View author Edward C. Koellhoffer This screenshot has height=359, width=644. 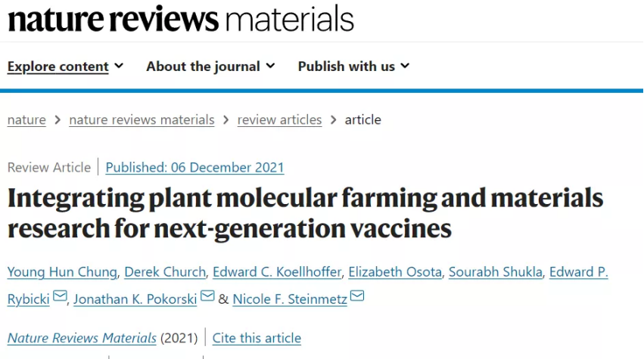coord(277,272)
